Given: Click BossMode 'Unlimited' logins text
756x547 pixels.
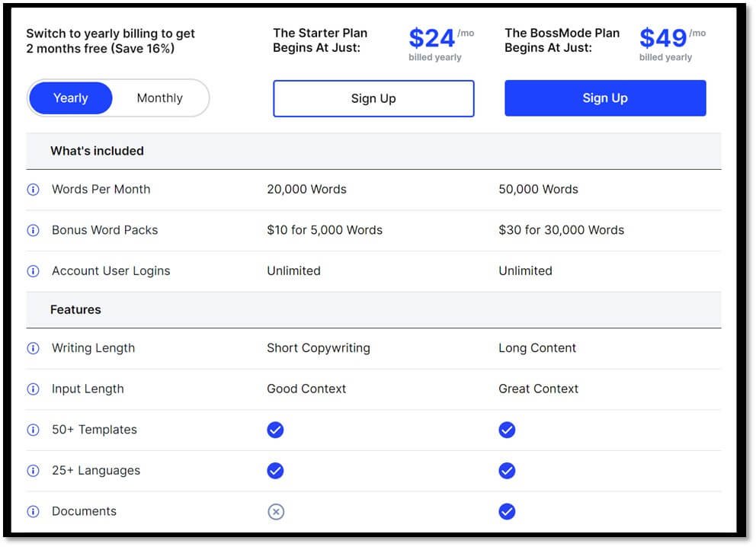Looking at the screenshot, I should (525, 271).
